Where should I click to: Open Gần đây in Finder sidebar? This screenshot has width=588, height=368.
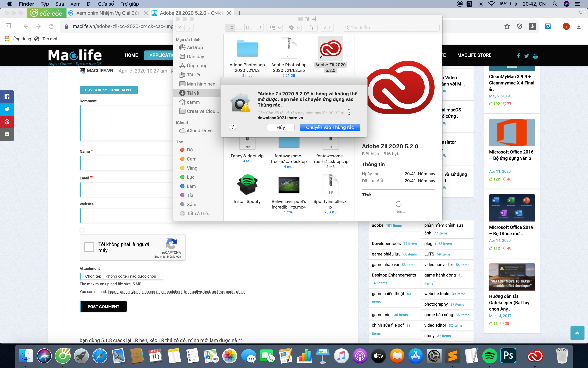(195, 56)
